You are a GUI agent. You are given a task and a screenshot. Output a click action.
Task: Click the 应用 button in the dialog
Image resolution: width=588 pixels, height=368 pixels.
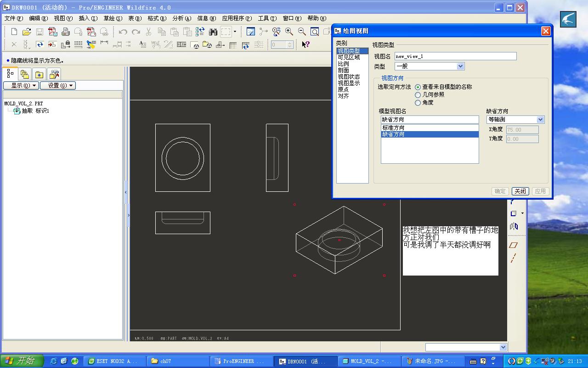click(x=541, y=191)
